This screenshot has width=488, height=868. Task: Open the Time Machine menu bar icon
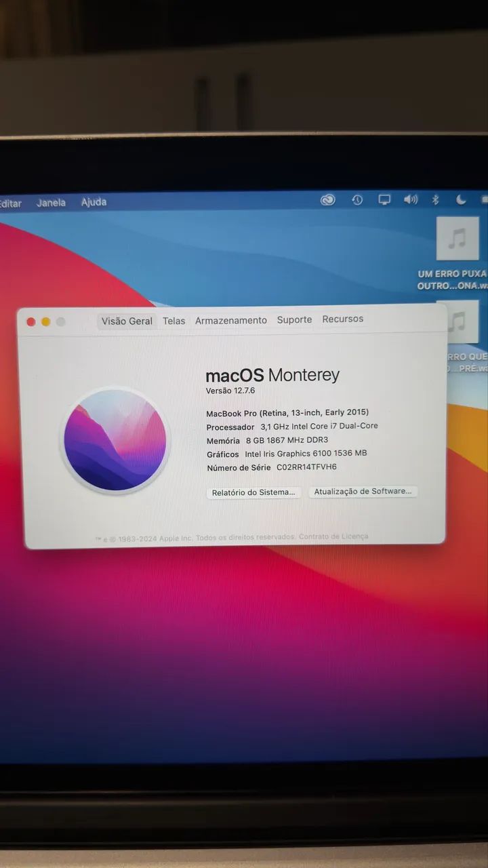coord(357,200)
